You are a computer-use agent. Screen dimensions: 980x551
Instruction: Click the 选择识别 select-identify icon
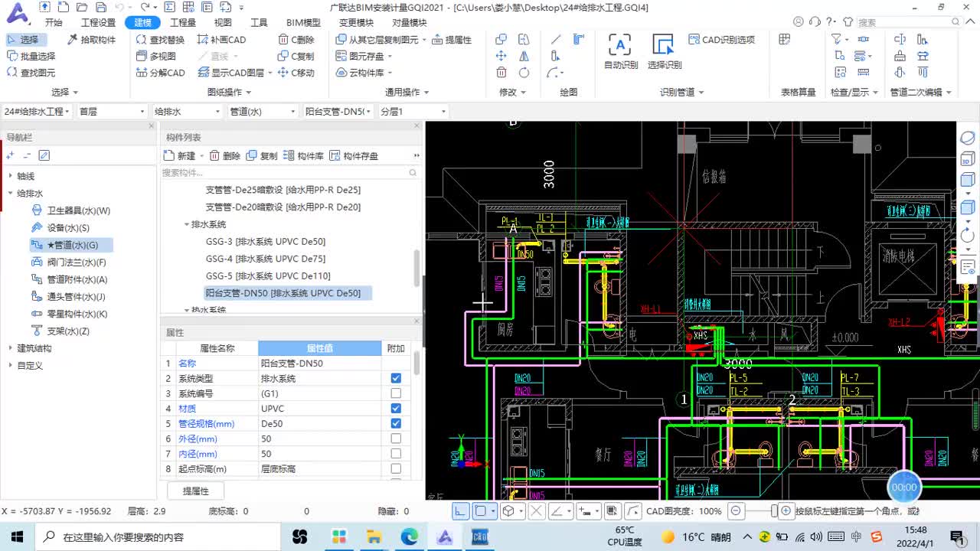[x=663, y=44]
